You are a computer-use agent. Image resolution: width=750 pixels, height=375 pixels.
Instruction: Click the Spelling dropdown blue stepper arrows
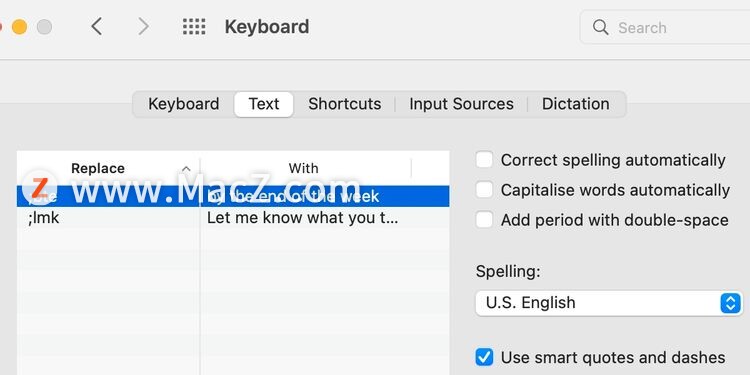coord(730,303)
